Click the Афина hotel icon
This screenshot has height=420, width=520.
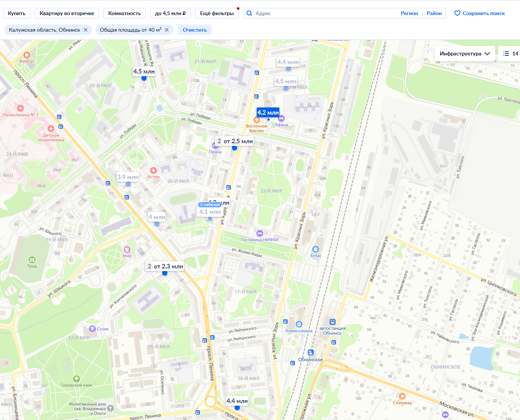click(281, 119)
